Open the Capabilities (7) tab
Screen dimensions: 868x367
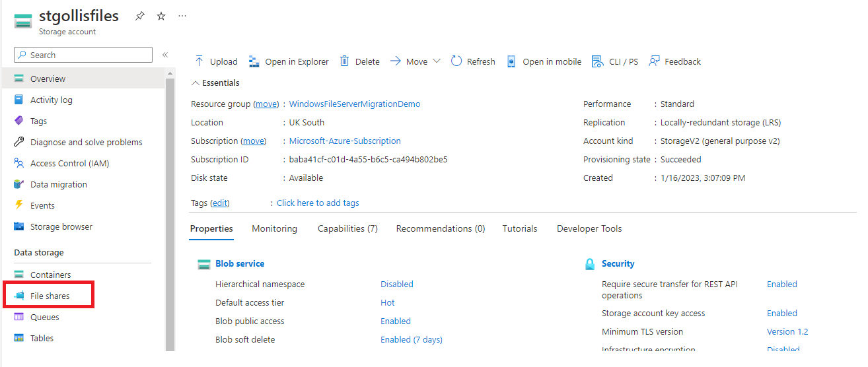pyautogui.click(x=347, y=229)
